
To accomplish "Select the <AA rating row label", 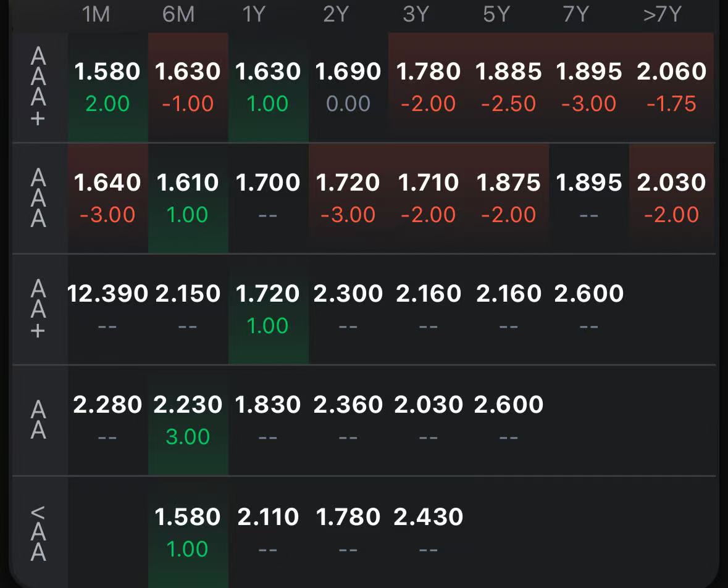I will (38, 533).
